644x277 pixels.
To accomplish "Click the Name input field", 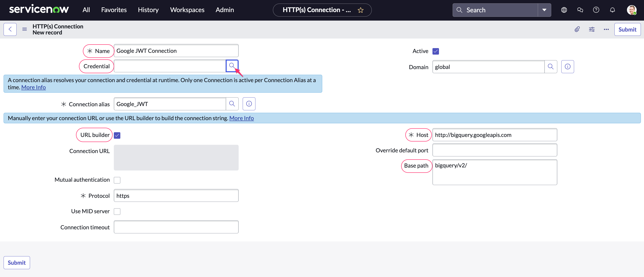I will tap(176, 51).
